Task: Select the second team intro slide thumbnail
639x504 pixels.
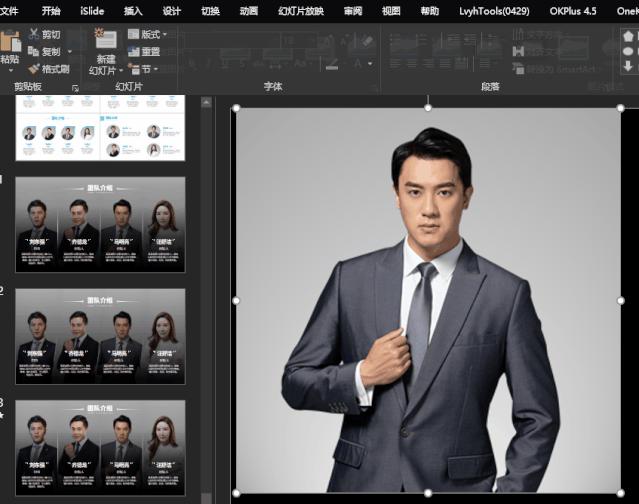Action: [100, 336]
